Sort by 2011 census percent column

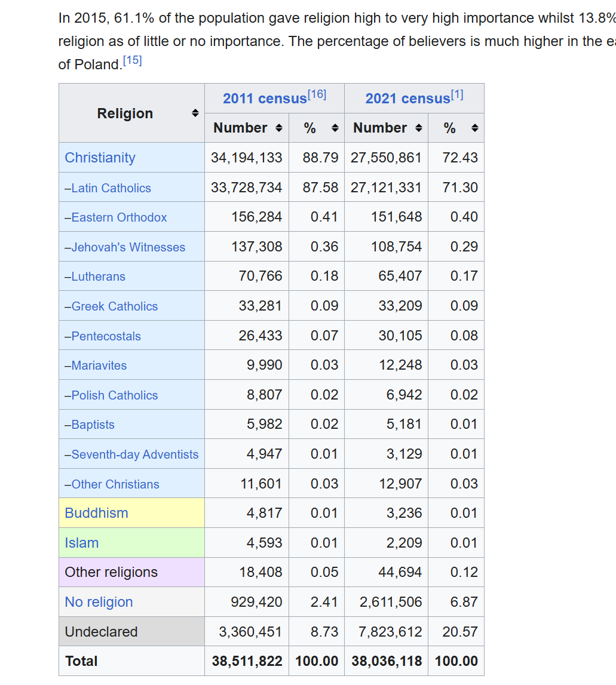335,128
